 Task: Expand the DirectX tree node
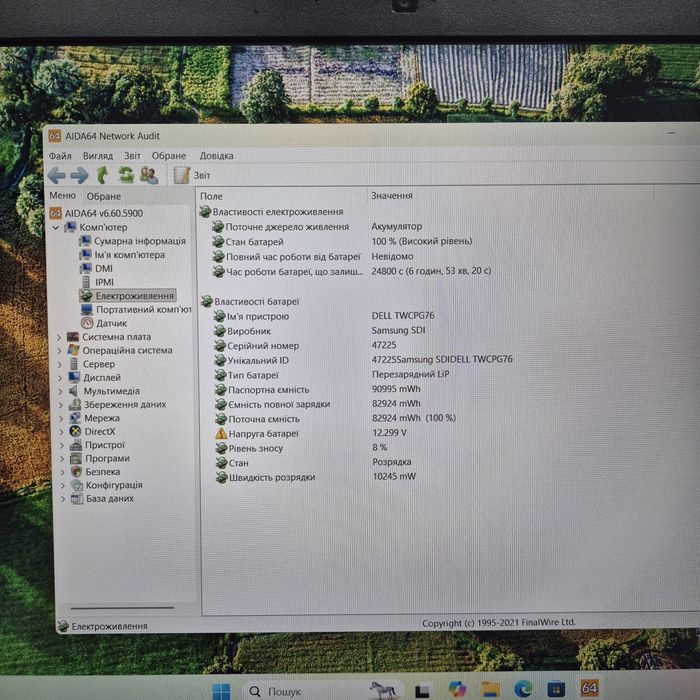point(62,432)
